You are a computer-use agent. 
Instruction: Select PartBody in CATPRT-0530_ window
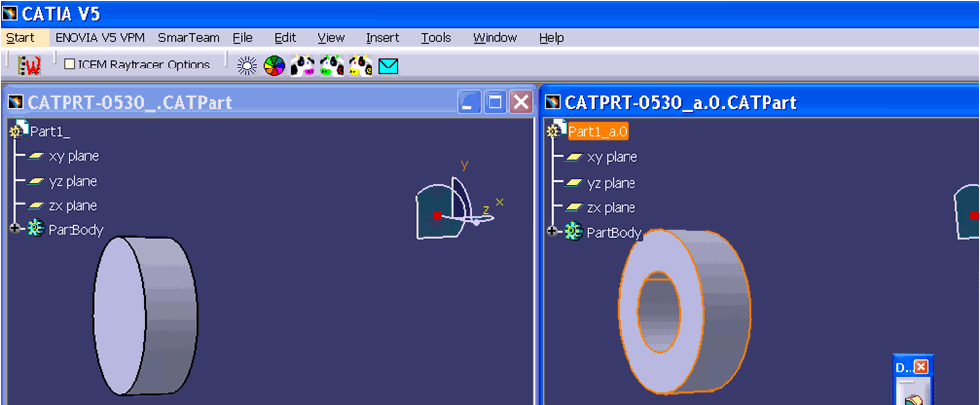(x=75, y=230)
